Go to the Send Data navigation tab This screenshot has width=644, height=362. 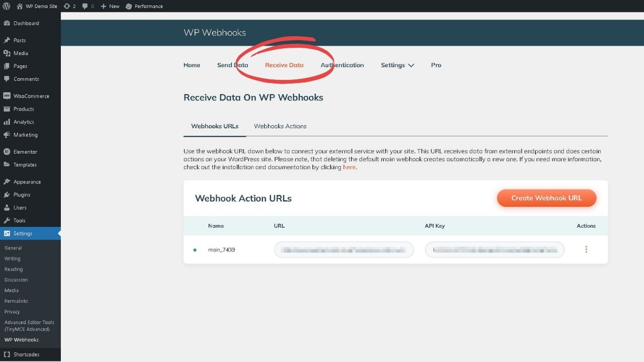point(232,65)
